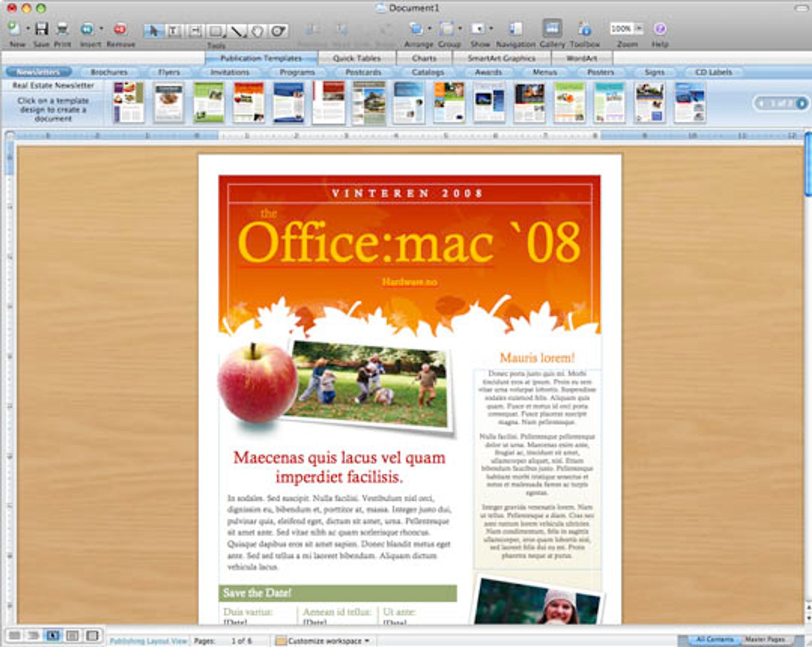Click the Insert page icon
Image resolution: width=812 pixels, height=647 pixels.
coord(87,29)
